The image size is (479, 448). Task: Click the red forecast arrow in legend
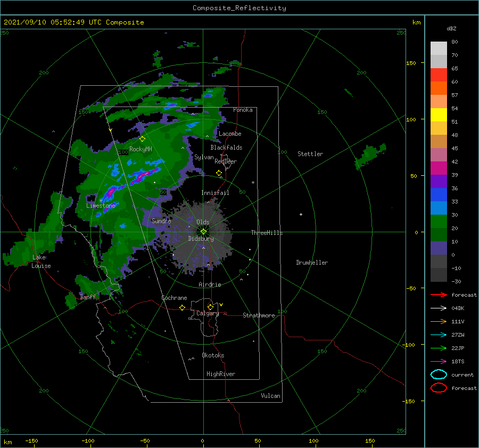pyautogui.click(x=439, y=295)
